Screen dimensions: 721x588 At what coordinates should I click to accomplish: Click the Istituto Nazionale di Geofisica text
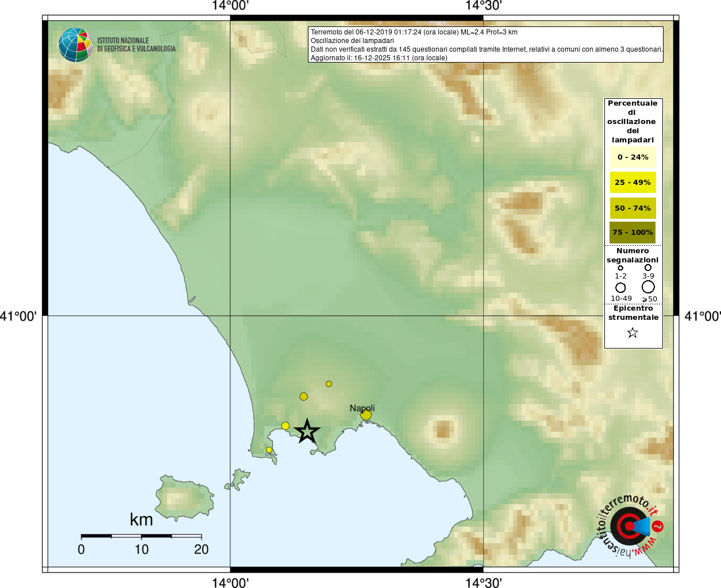pyautogui.click(x=136, y=45)
